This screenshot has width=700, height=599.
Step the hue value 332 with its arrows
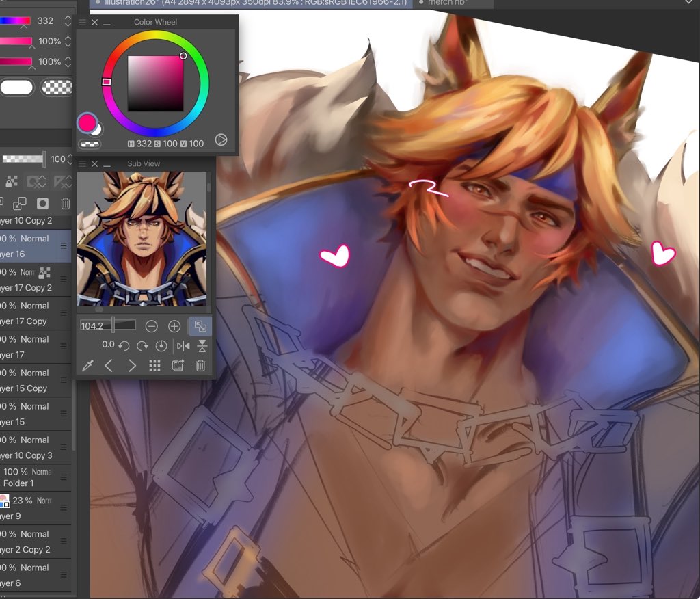click(x=68, y=21)
